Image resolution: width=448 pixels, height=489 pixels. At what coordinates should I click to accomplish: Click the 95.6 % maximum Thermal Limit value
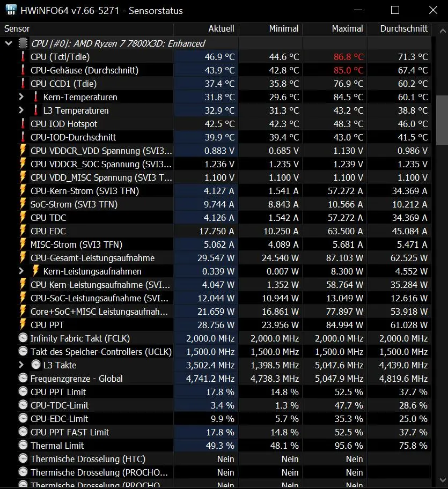(349, 446)
